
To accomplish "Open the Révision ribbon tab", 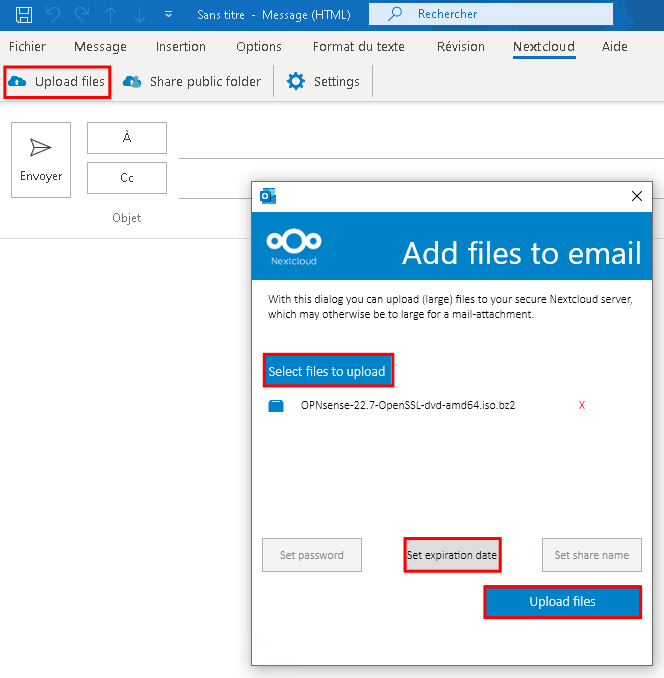I will (x=460, y=46).
